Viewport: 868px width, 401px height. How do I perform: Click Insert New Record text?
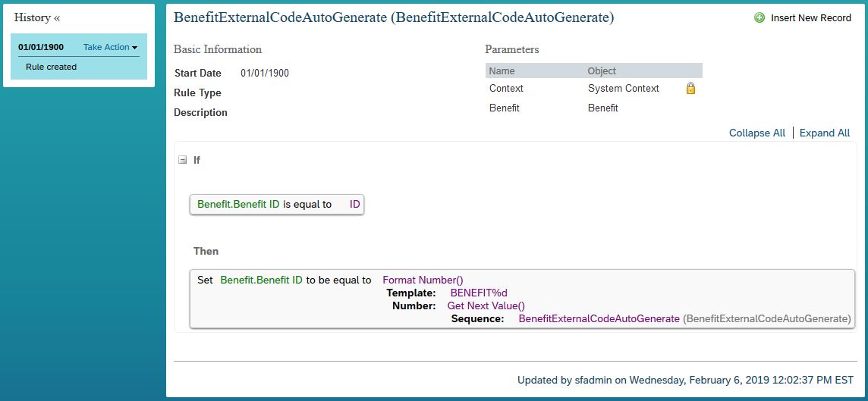click(811, 17)
